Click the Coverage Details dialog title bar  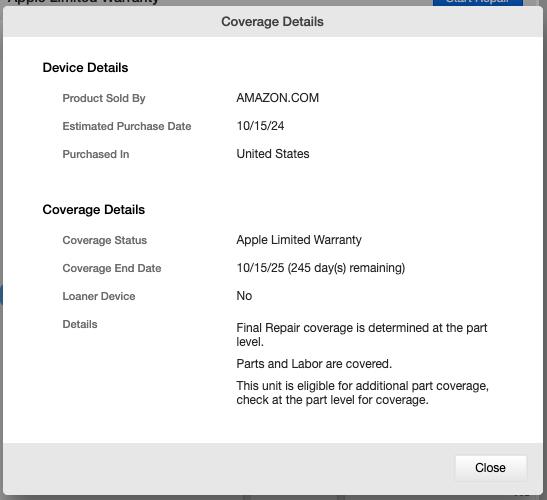(272, 22)
